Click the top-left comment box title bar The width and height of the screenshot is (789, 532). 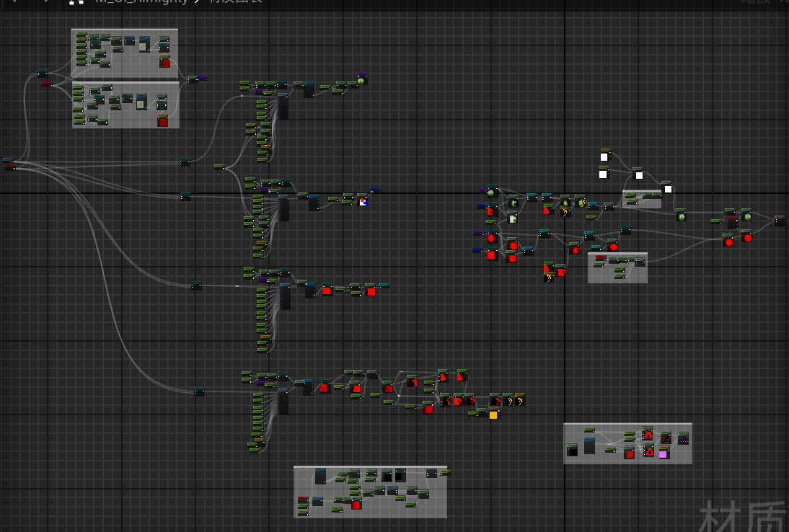tap(124, 31)
